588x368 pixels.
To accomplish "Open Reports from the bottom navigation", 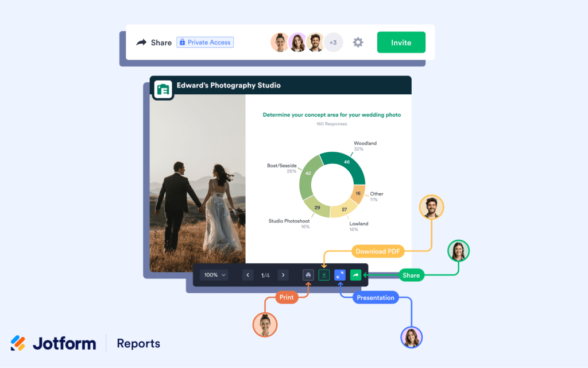I will pyautogui.click(x=138, y=343).
